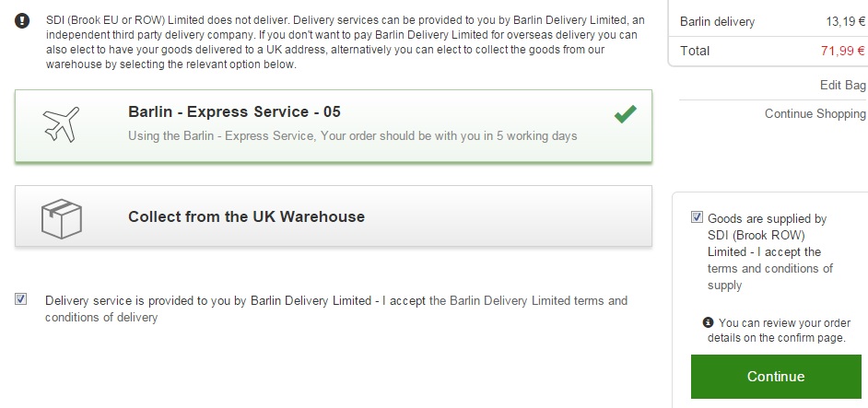Toggle the SDI goods supply terms checkbox
This screenshot has width=868, height=408.
click(x=696, y=218)
